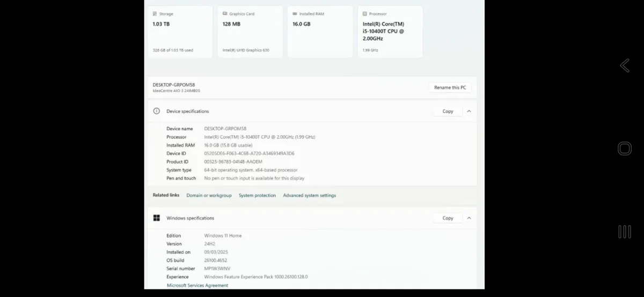The width and height of the screenshot is (644, 297).
Task: Click the Device specifications info icon
Action: point(156,111)
